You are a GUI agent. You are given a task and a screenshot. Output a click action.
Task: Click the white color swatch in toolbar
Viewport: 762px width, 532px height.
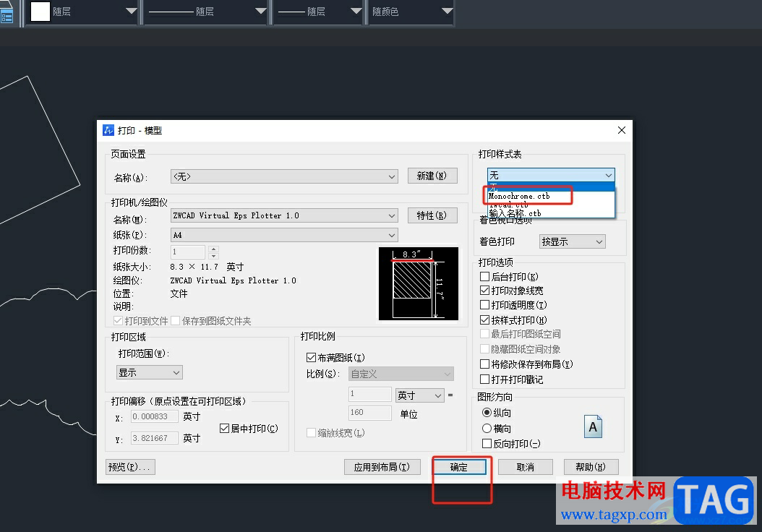(x=40, y=11)
